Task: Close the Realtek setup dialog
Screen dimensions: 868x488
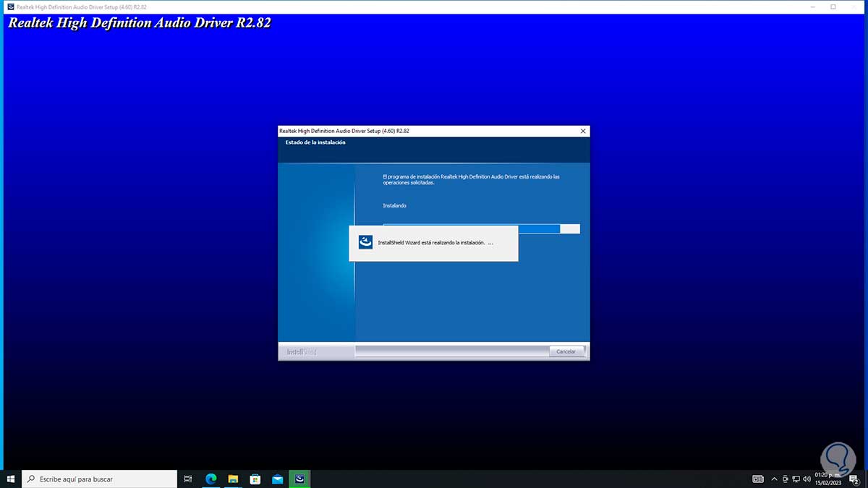Action: pyautogui.click(x=583, y=131)
